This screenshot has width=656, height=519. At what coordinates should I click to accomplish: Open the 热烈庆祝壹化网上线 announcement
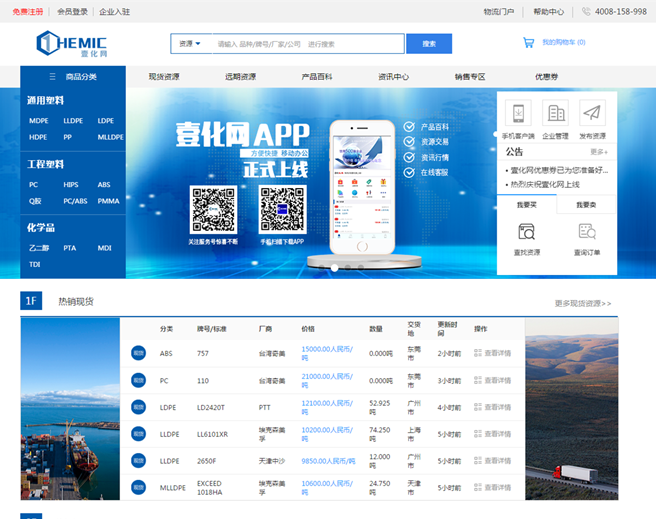pos(545,184)
